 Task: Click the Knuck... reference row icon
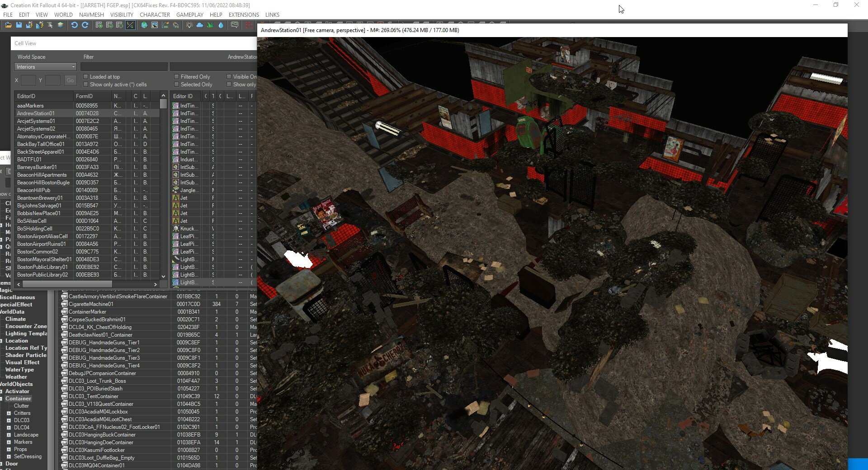click(176, 229)
